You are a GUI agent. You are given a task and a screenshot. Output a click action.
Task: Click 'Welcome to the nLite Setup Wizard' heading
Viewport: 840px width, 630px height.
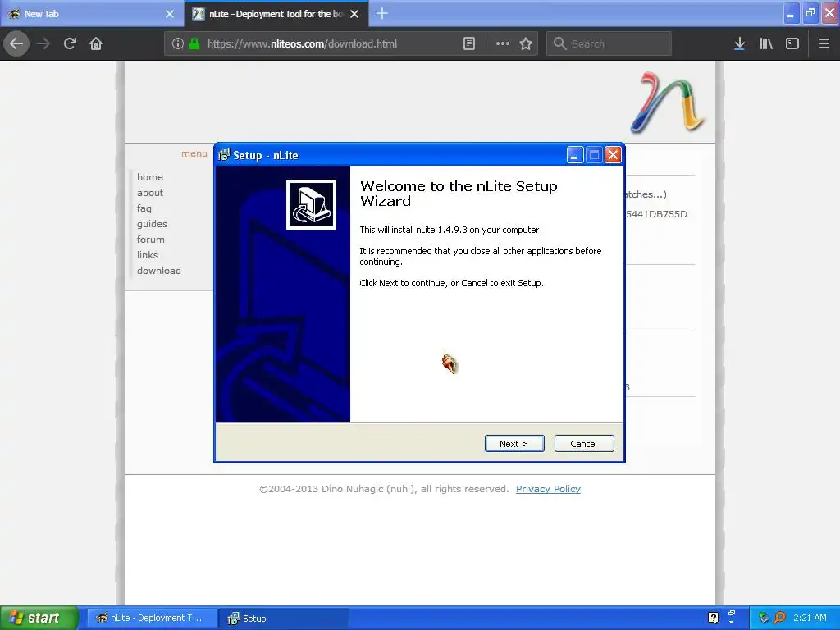pyautogui.click(x=459, y=194)
